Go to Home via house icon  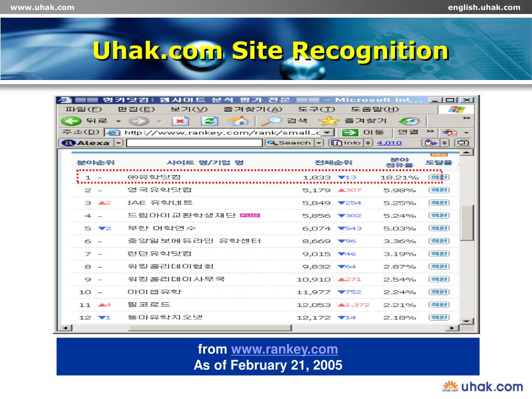pyautogui.click(x=238, y=121)
